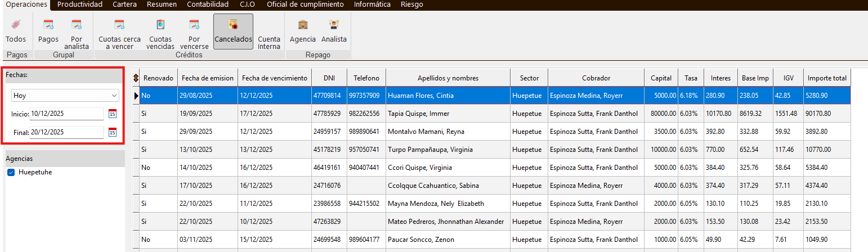Open the Contabilidad tab
The height and width of the screenshot is (252, 868).
point(208,4)
